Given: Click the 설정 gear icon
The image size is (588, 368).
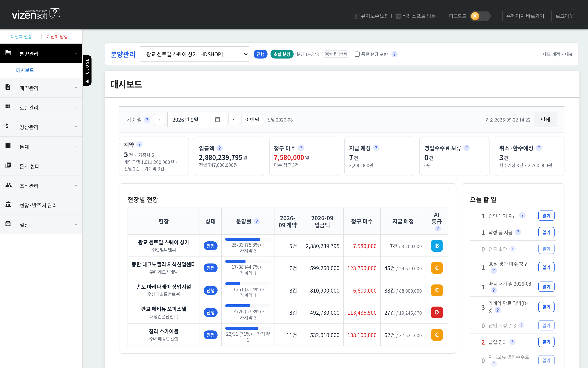Looking at the screenshot, I should pyautogui.click(x=8, y=224).
